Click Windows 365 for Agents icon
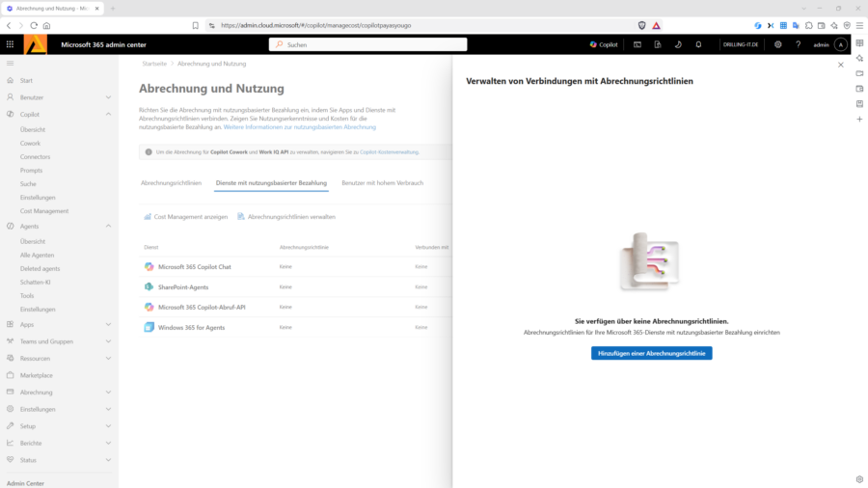Screen dimensions: 868x488 point(149,327)
